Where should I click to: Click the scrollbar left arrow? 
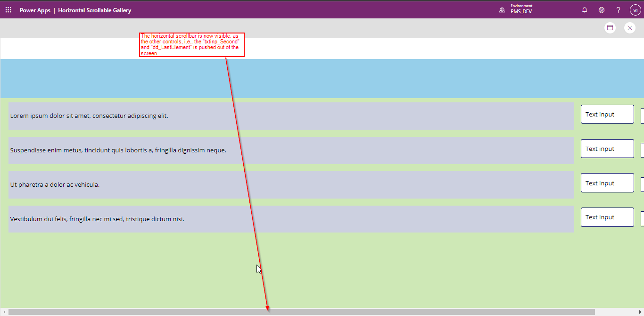(x=4, y=312)
